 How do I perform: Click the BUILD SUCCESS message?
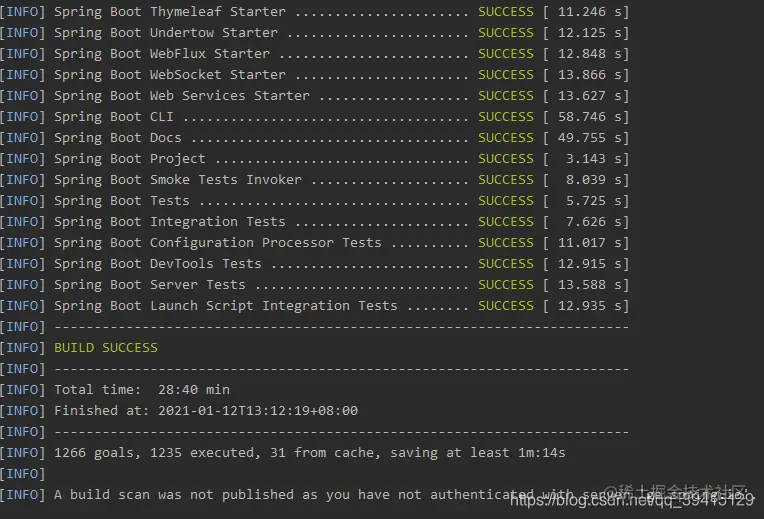[106, 347]
